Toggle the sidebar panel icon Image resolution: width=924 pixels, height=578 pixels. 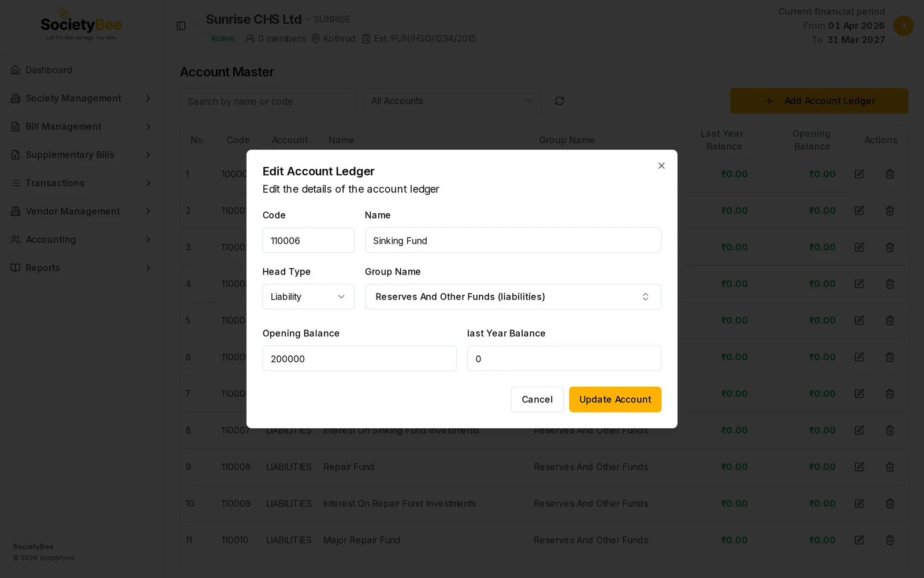[181, 26]
